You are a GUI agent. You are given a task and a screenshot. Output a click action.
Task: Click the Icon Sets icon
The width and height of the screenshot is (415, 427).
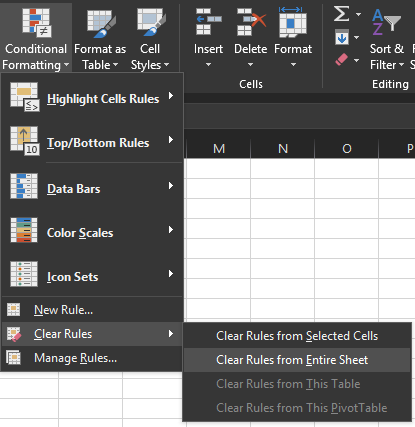[24, 274]
